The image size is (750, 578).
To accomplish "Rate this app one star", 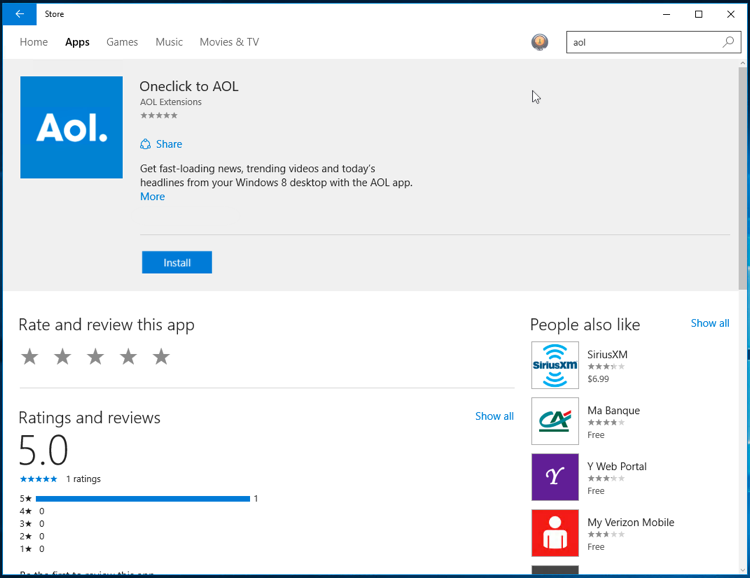I will tap(30, 356).
